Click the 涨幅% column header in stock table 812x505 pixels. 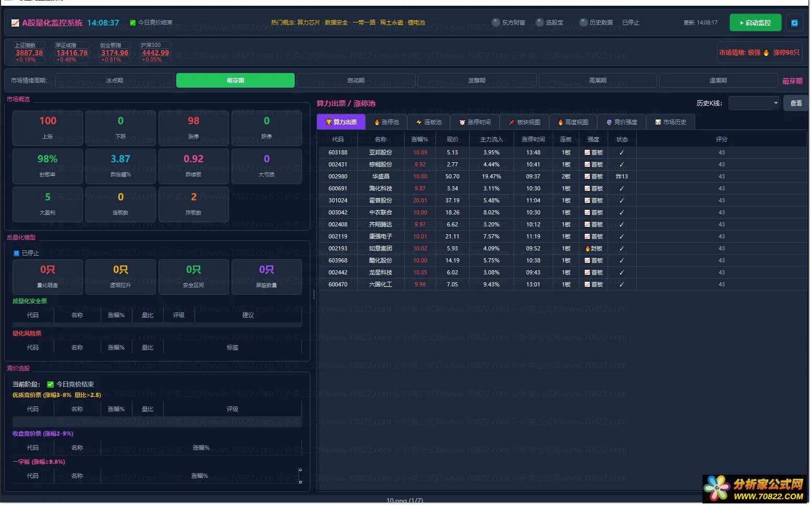420,140
